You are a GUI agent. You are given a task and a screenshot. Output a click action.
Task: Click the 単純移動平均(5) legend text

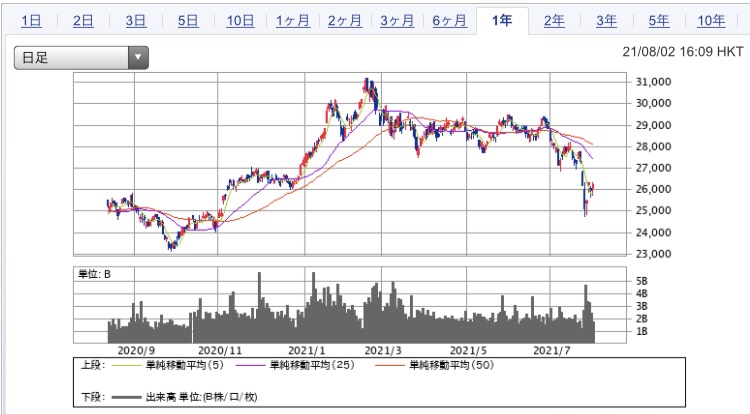pyautogui.click(x=184, y=365)
